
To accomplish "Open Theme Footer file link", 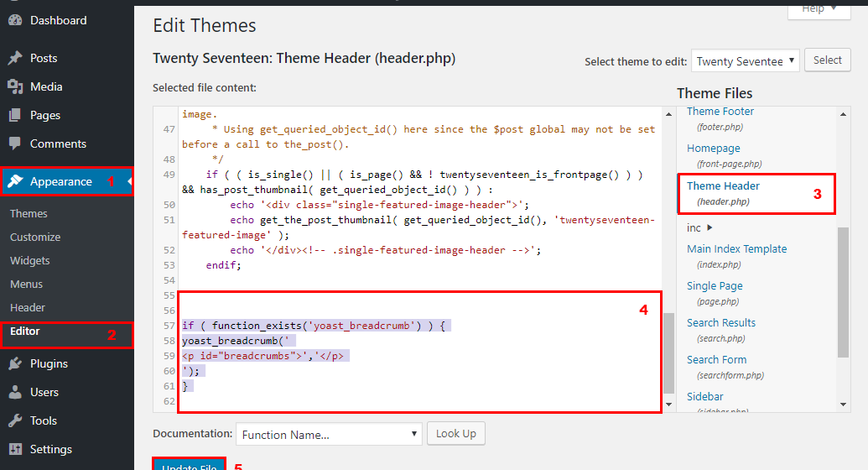I will pyautogui.click(x=720, y=112).
